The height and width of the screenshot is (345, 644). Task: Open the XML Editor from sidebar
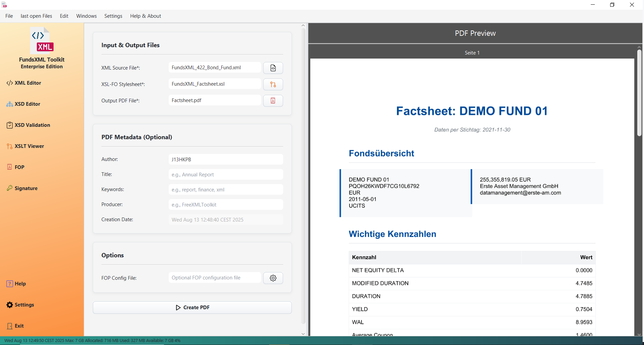click(x=24, y=83)
